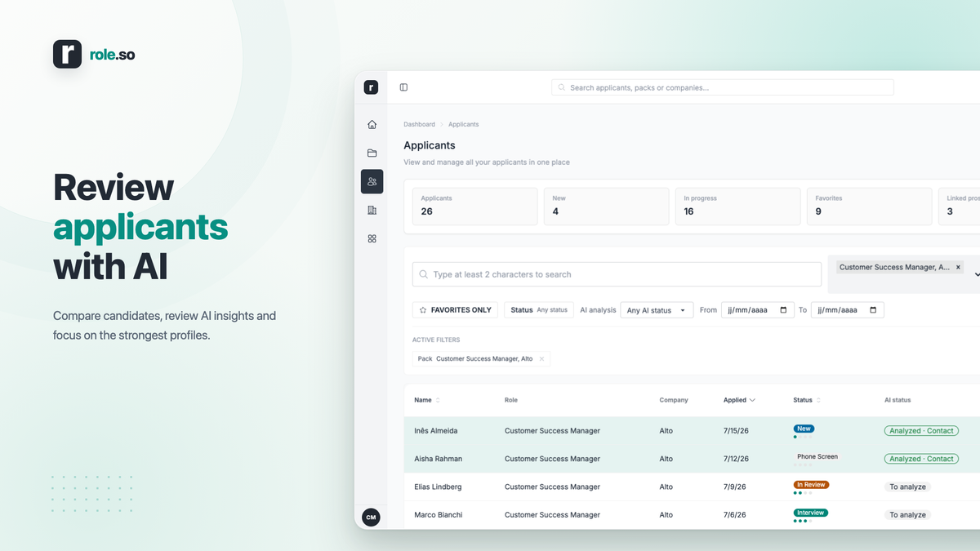Image resolution: width=980 pixels, height=551 pixels.
Task: Select the In progress 16 stat card
Action: tap(737, 207)
